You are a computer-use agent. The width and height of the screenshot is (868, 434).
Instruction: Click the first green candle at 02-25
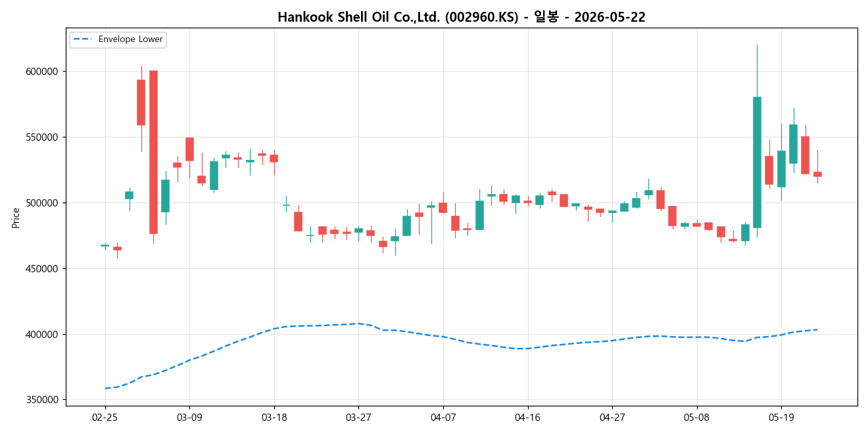[105, 245]
